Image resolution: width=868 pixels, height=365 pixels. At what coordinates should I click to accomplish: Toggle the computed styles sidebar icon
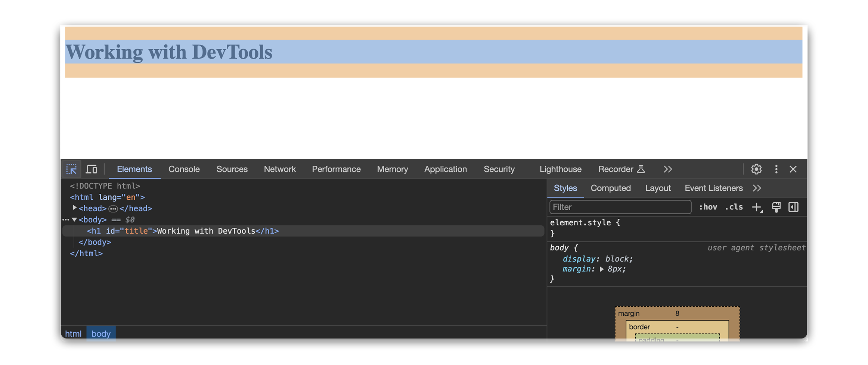coord(793,207)
